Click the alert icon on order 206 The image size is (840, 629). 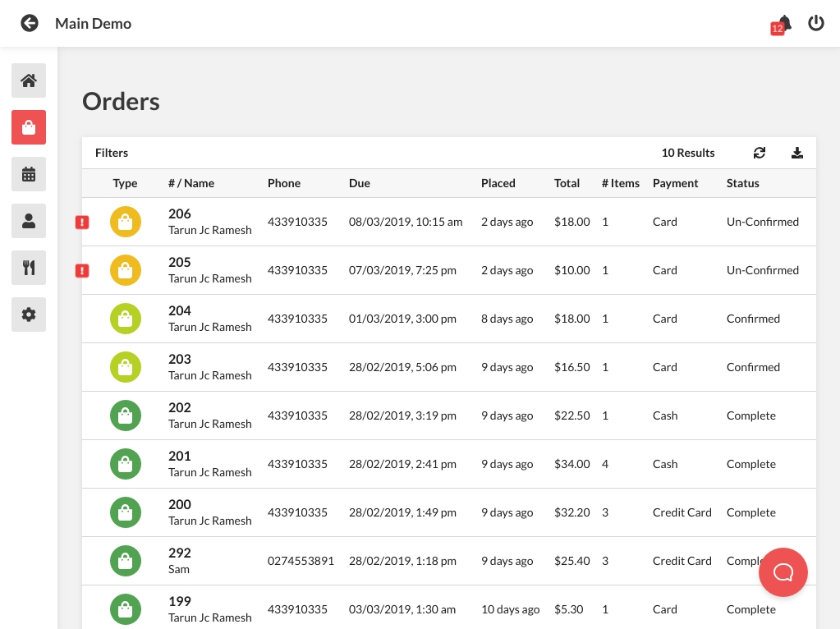[x=82, y=223]
